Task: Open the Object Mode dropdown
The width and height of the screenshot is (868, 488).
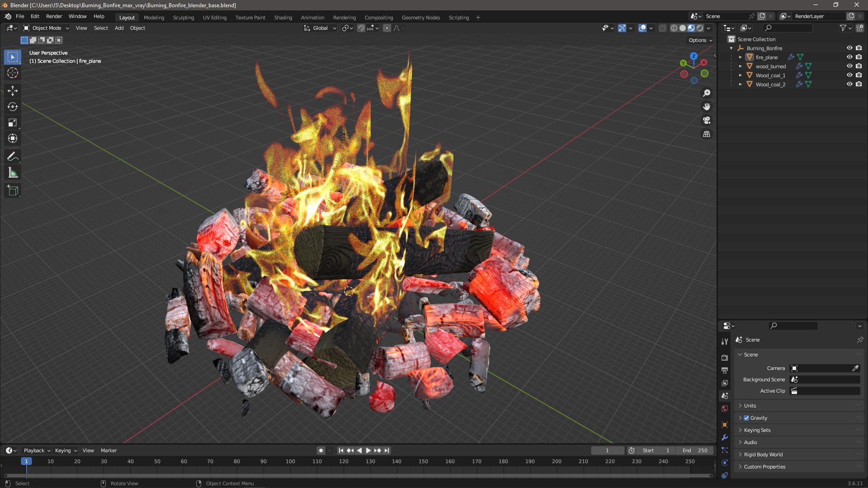Action: click(46, 28)
